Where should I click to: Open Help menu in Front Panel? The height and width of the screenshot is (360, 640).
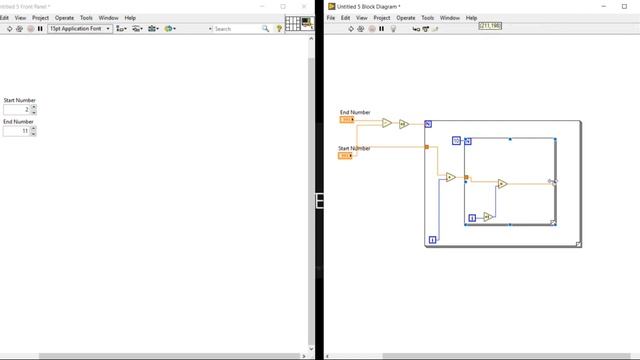(x=130, y=18)
